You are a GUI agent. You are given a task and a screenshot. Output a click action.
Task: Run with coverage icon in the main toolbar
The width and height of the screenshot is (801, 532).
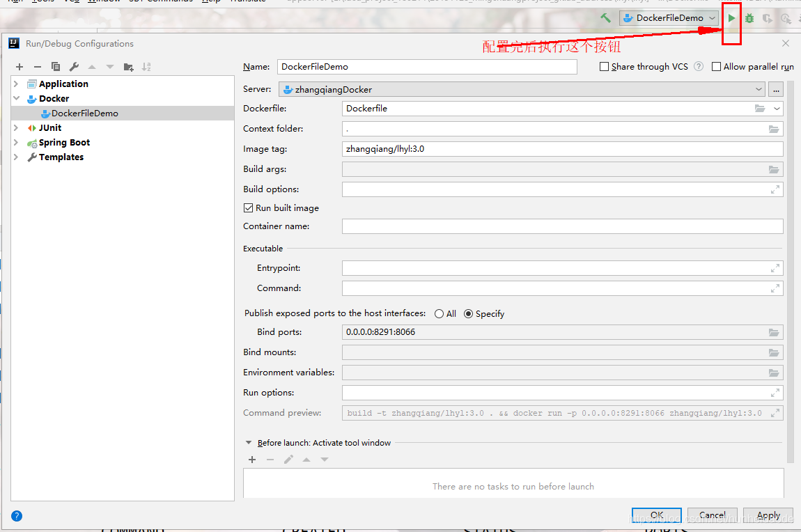click(x=768, y=18)
